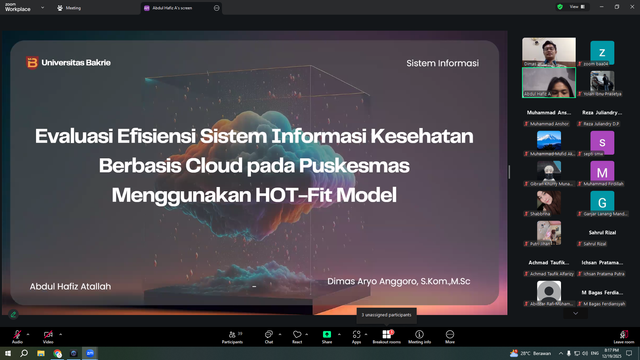Click the 3 unassigned participants tooltip
Screen dimensions: 640x360
(x=386, y=315)
